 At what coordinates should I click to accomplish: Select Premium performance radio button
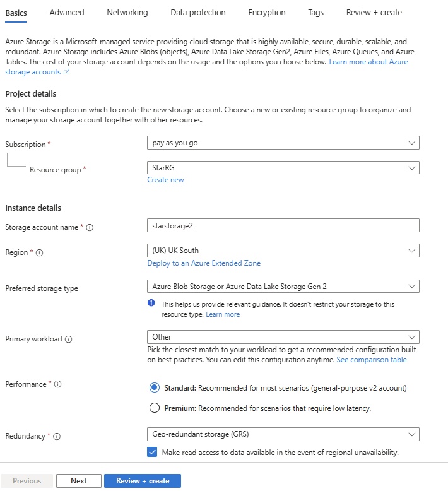tap(155, 408)
